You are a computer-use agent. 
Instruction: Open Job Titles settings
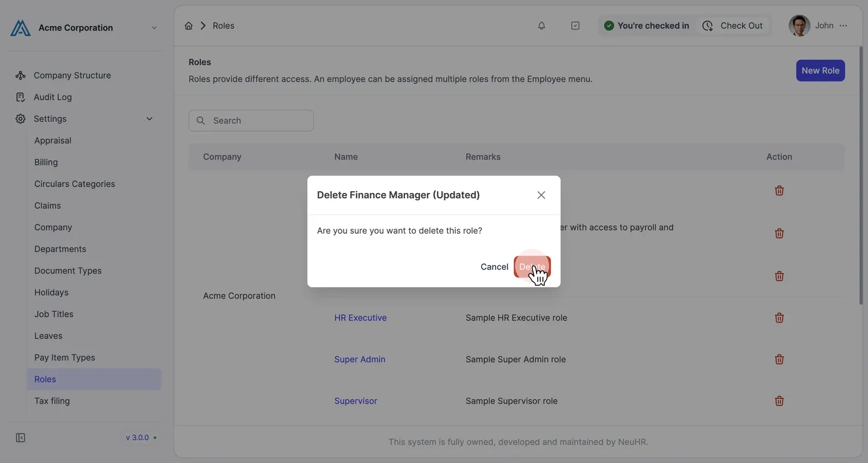(x=54, y=314)
